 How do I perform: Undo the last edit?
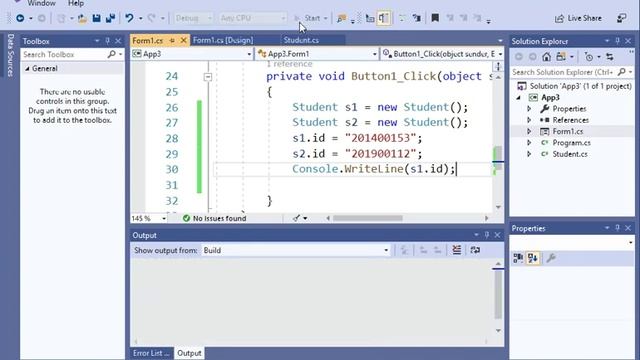point(129,18)
